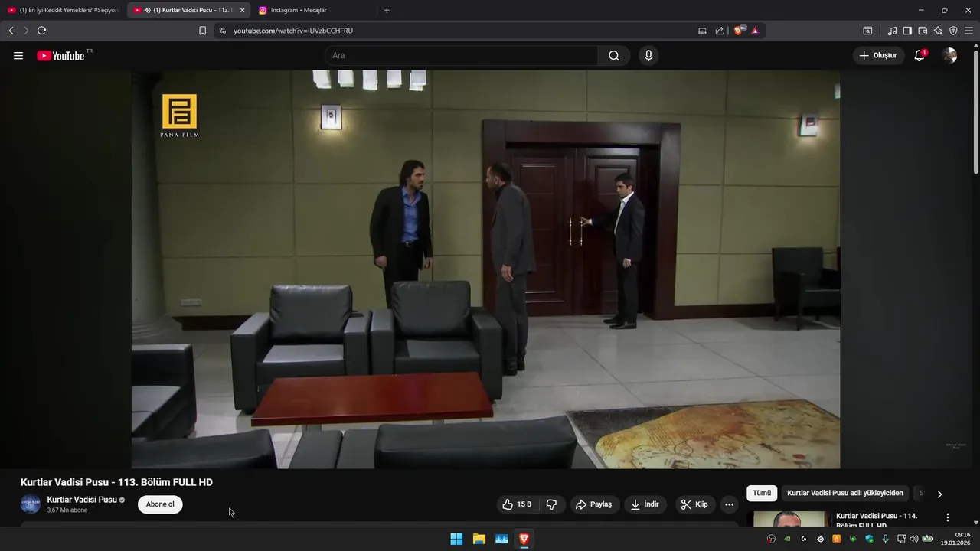Open a new browser tab
The width and height of the screenshot is (980, 551).
tap(387, 10)
